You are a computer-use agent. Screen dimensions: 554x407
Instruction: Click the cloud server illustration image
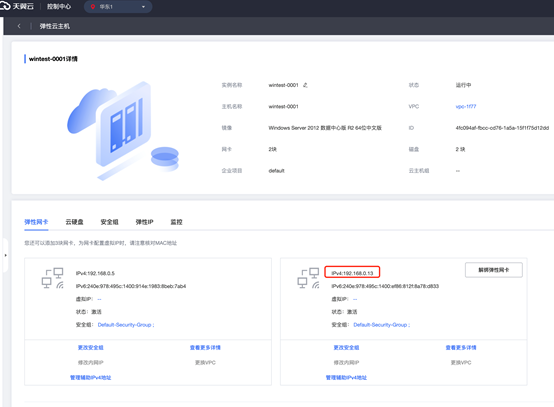click(x=123, y=131)
